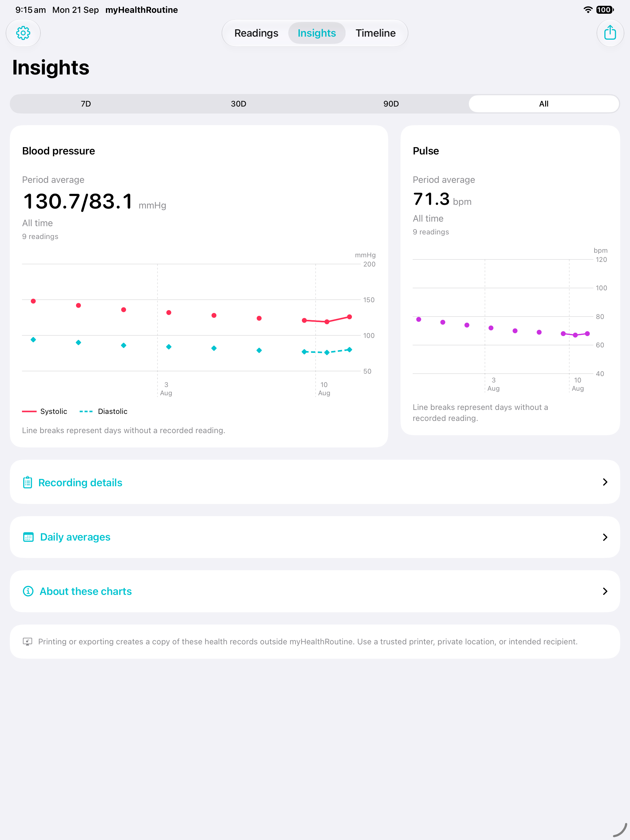Image resolution: width=630 pixels, height=840 pixels.
Task: Select the Insights tab
Action: click(x=317, y=33)
